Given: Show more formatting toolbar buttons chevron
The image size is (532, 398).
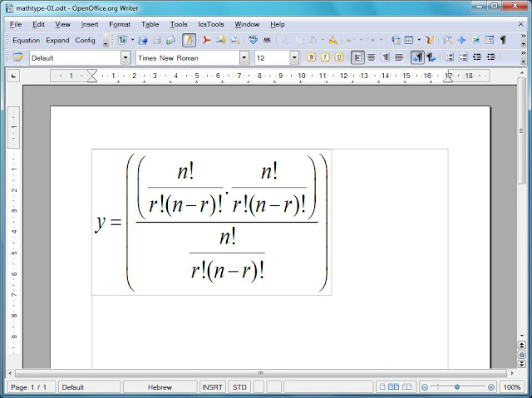Looking at the screenshot, I should coord(523,53).
